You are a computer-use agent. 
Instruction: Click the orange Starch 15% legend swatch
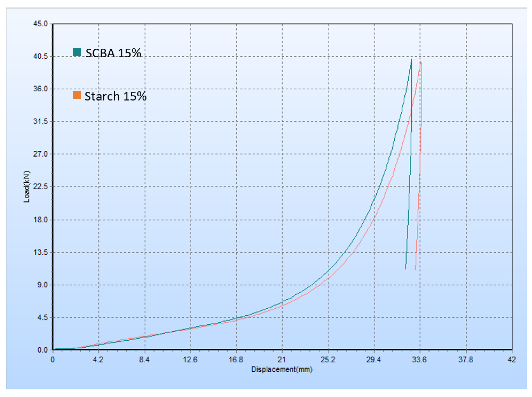pyautogui.click(x=77, y=95)
